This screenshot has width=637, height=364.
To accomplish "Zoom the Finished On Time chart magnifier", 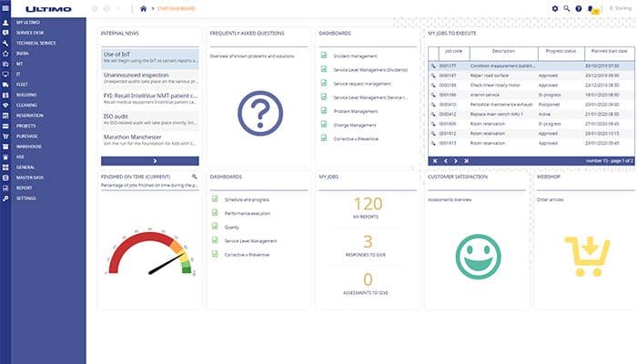I will pos(194,176).
